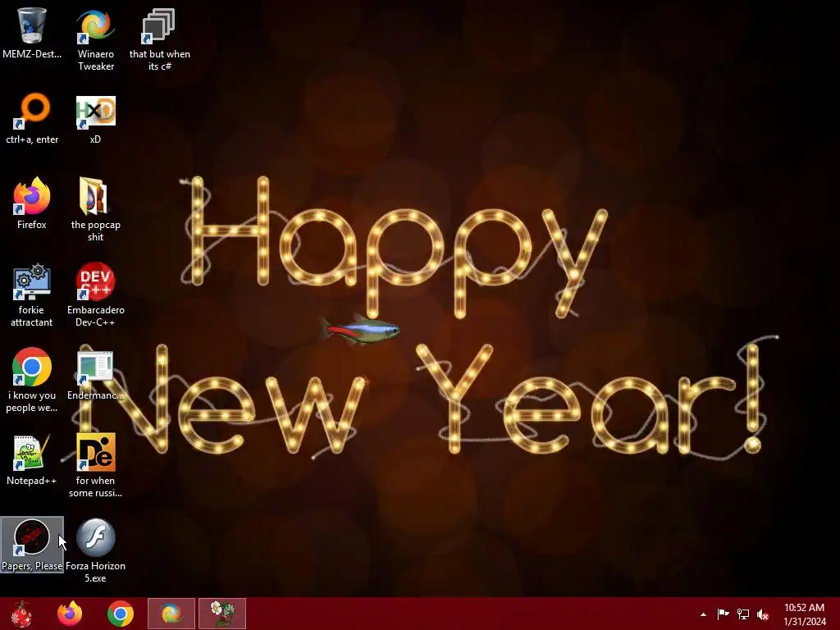Select the Forza Horizon 5.exe icon

(x=95, y=550)
